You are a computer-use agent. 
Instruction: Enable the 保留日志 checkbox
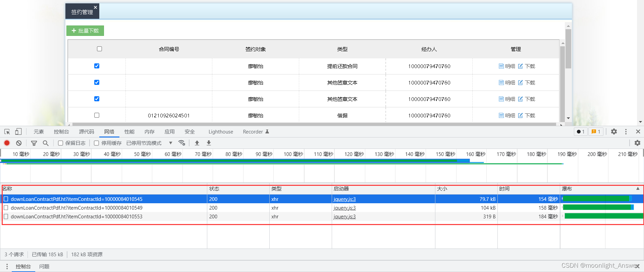pos(61,143)
